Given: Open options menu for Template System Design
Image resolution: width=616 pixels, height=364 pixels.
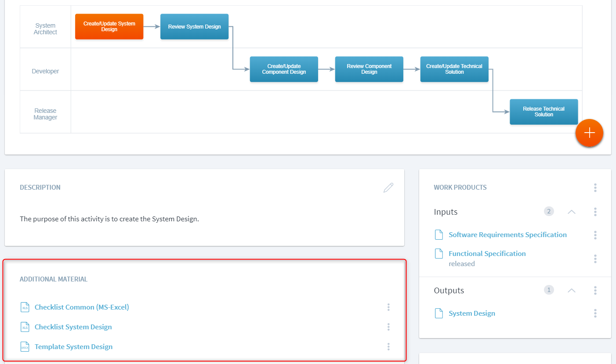Looking at the screenshot, I should (x=388, y=347).
